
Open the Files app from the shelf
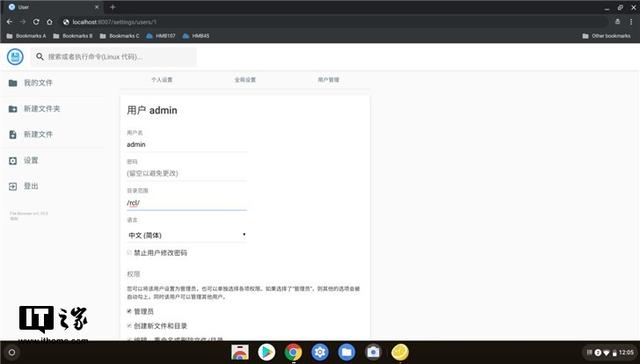click(347, 353)
